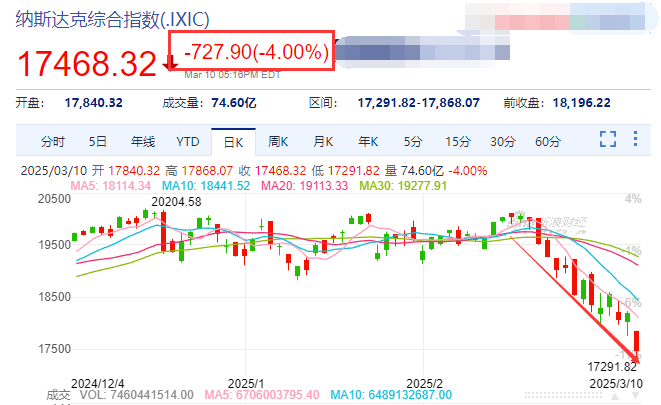Click the 20500 price axis label

coord(54,199)
